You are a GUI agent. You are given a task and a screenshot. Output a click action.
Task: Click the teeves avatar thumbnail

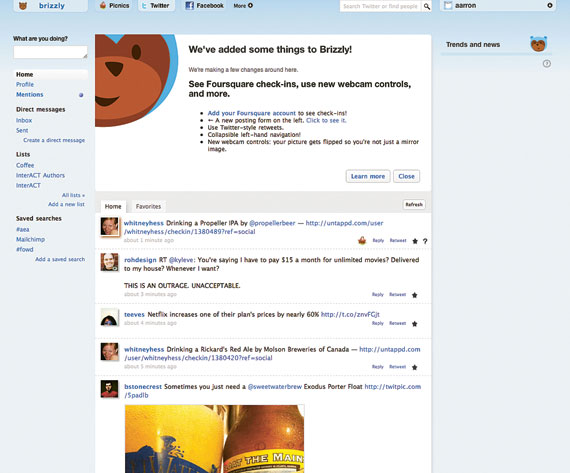(109, 317)
